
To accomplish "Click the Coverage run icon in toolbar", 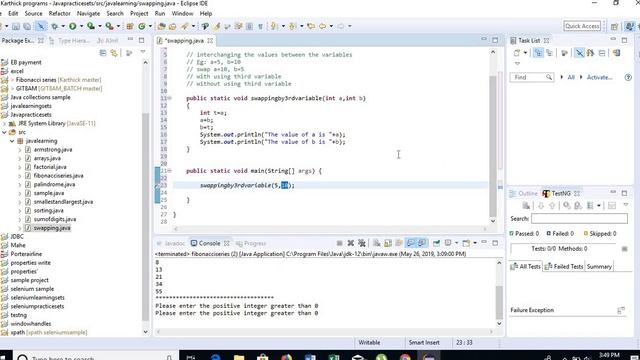I will (x=91, y=27).
